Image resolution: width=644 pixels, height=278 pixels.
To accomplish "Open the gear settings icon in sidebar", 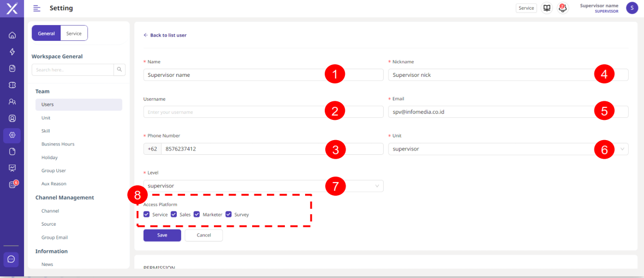I will pos(12,135).
